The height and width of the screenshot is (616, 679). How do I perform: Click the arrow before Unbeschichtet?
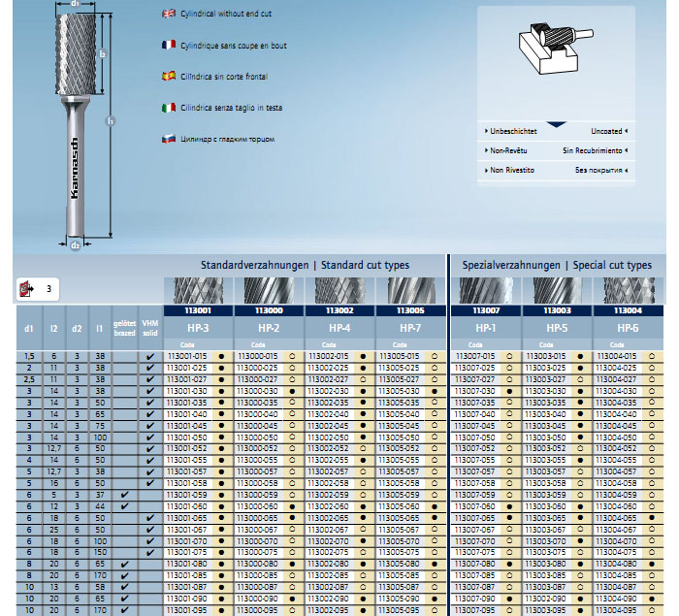(x=485, y=130)
